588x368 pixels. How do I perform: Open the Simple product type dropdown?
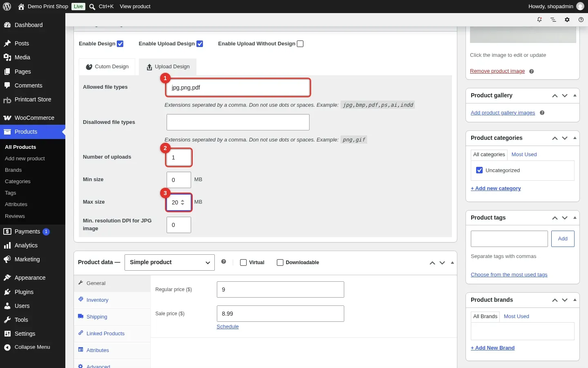169,263
